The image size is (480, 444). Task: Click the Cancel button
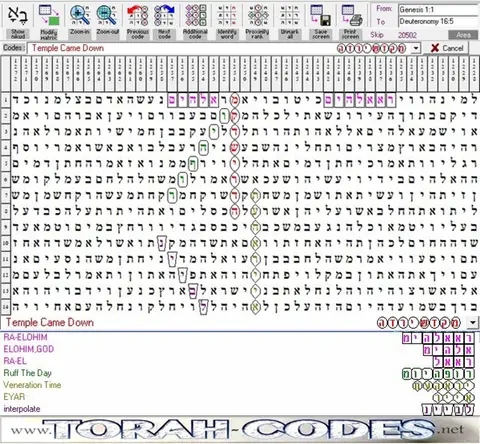point(447,48)
